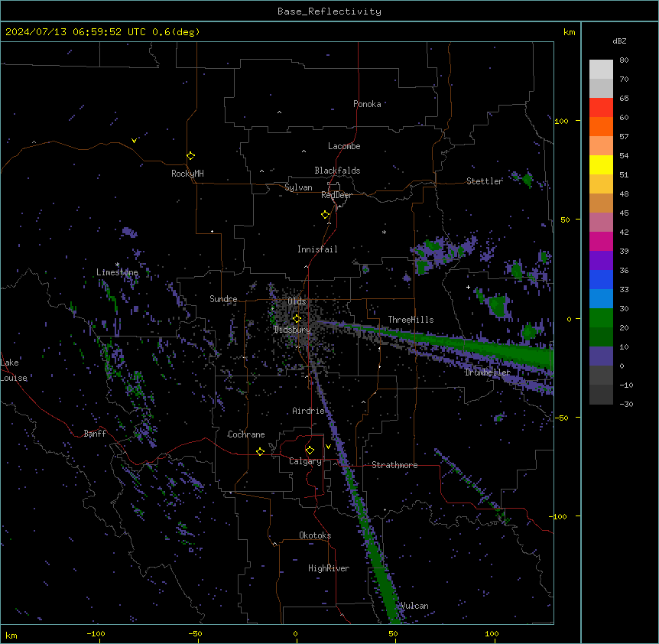Image resolution: width=659 pixels, height=644 pixels.
Task: Pick the purple 39-36 dBZ legend swatch
Action: (x=601, y=261)
